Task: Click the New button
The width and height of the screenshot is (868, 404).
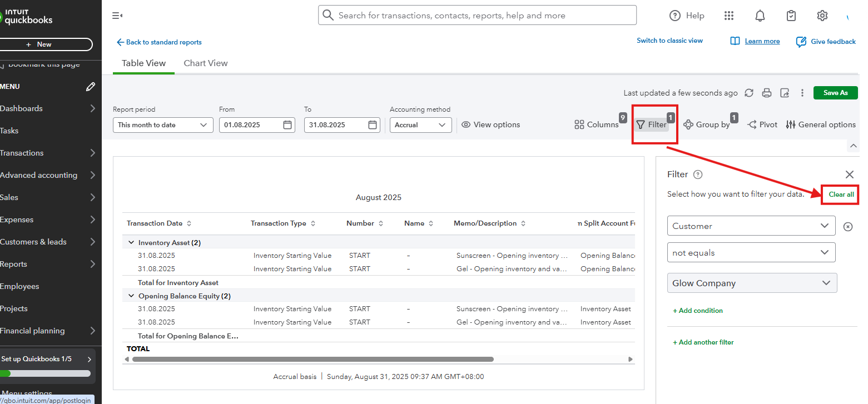Action: [46, 44]
